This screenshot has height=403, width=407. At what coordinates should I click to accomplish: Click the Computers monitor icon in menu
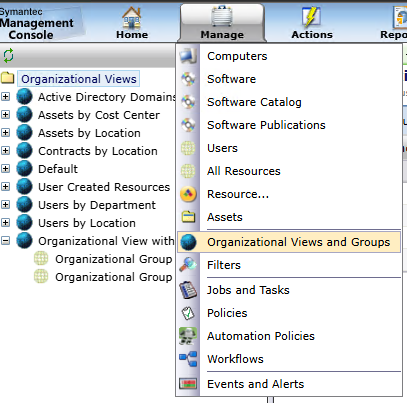coord(188,56)
